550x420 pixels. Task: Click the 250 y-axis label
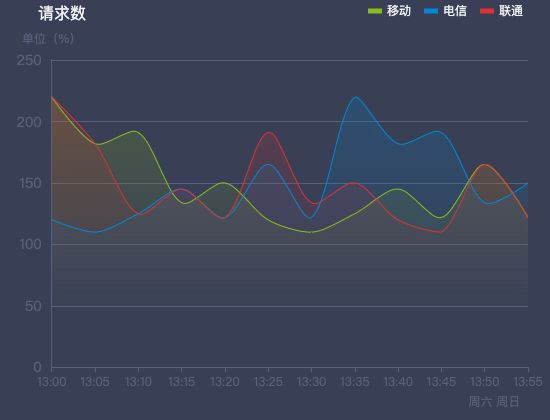[29, 60]
